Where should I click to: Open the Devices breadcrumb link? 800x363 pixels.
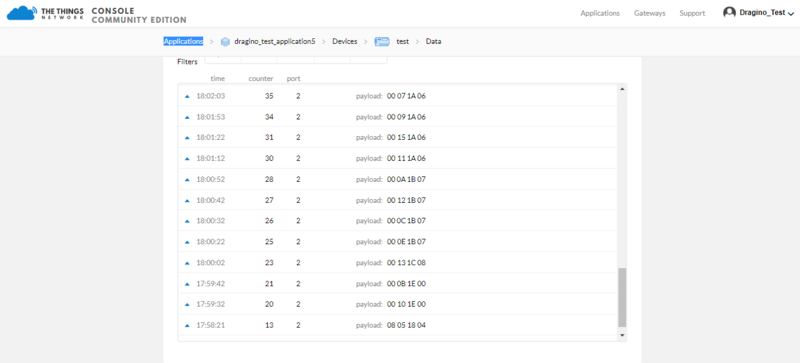tap(345, 42)
